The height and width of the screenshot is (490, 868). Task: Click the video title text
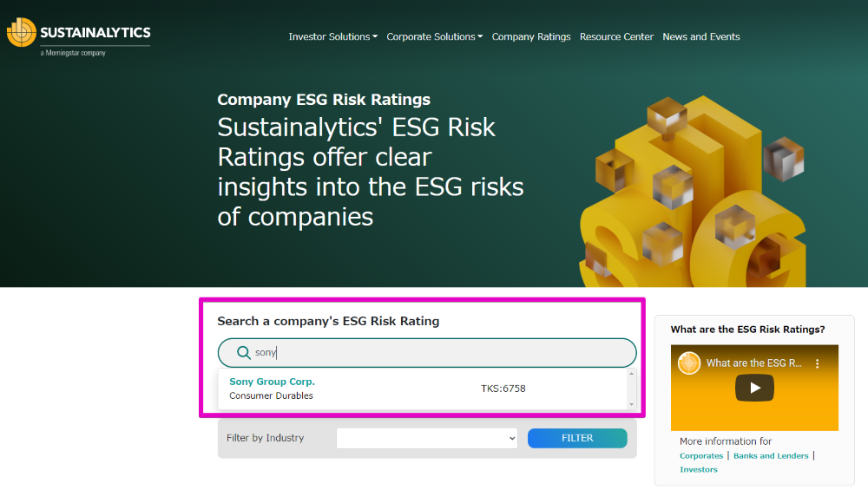click(754, 363)
